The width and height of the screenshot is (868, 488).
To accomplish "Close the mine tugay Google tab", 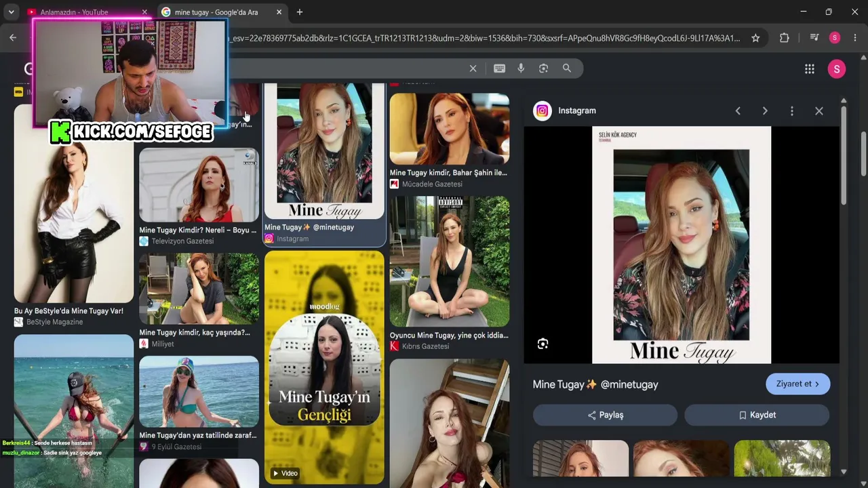I will tap(279, 12).
